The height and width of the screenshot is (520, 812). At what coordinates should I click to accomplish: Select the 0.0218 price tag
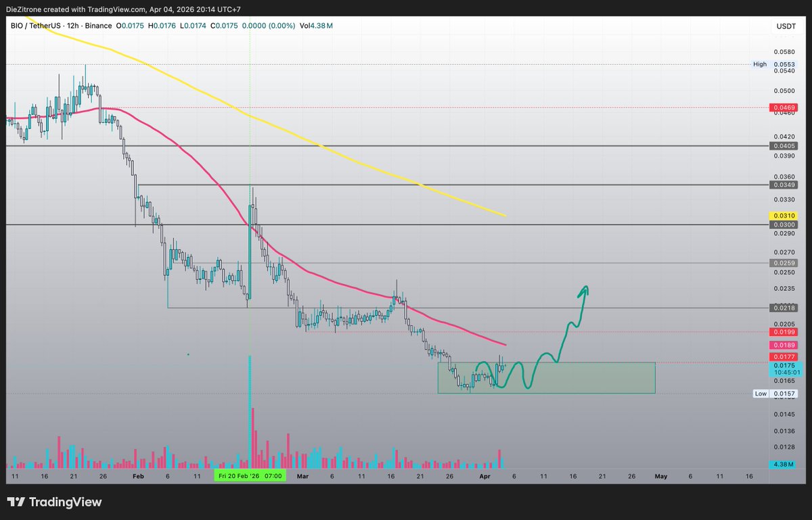point(784,308)
